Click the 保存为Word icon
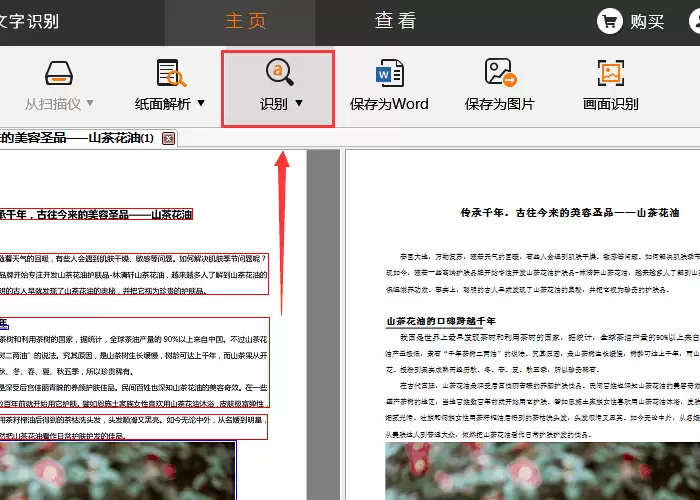 390,73
